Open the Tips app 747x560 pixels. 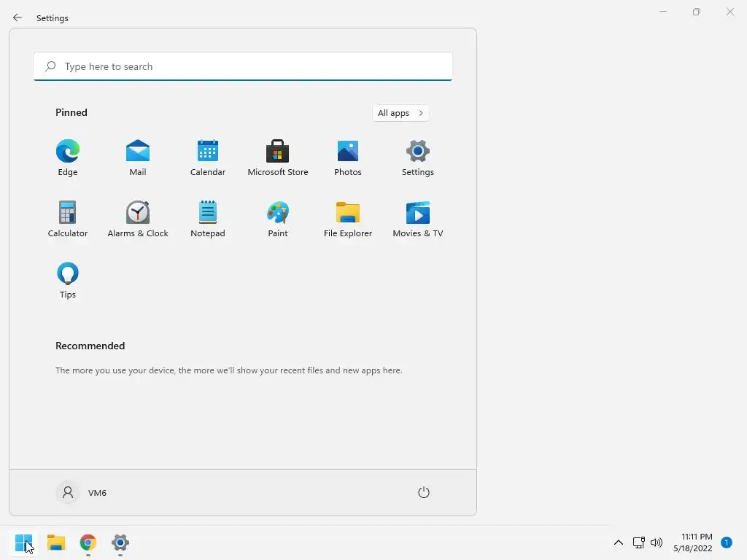[68, 281]
